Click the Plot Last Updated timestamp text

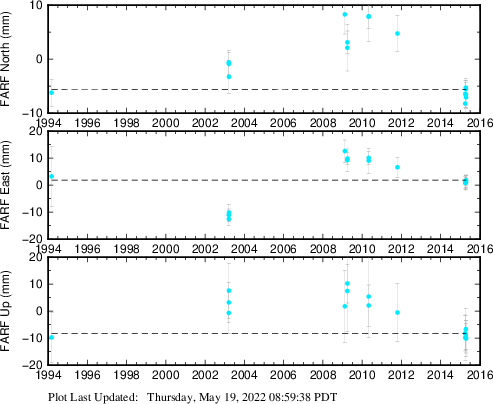[193, 397]
